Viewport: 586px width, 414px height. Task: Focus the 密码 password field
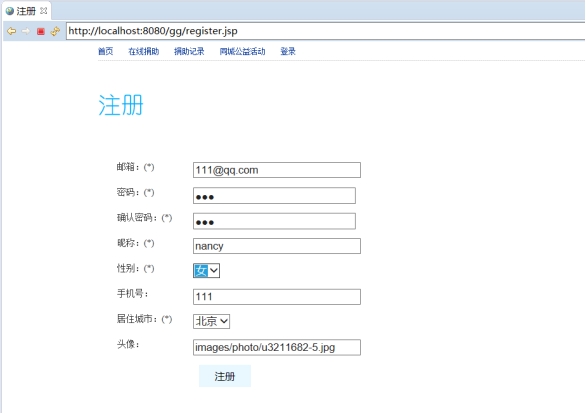click(274, 196)
